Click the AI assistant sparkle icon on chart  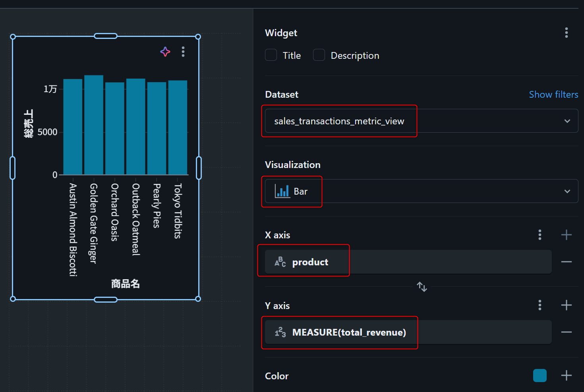coord(165,52)
